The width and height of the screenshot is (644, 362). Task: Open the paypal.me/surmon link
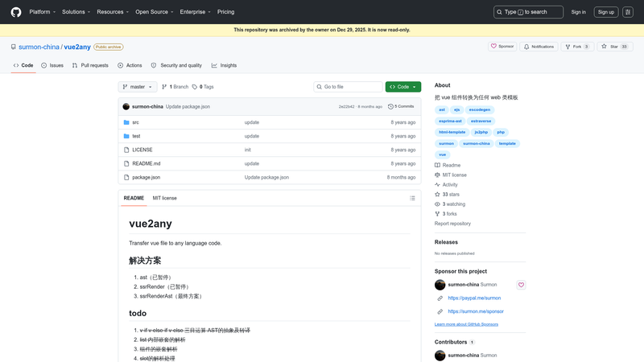[474, 298]
